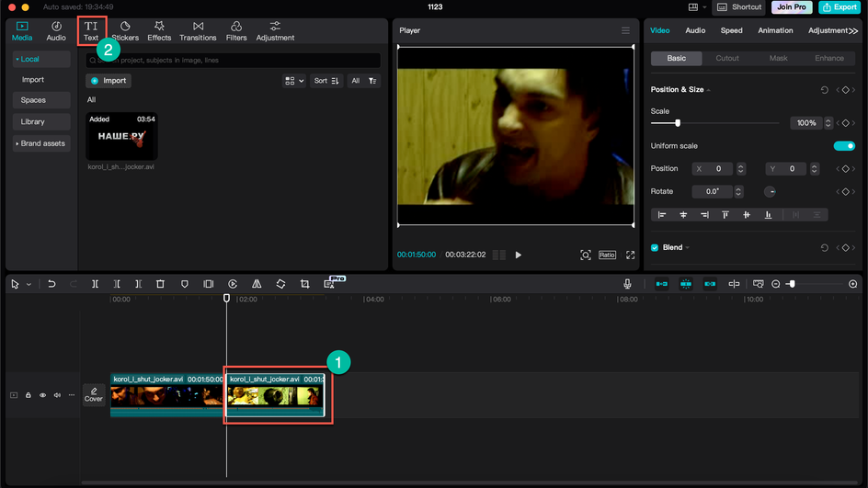
Task: Expand the Brand assets section
Action: (x=41, y=143)
